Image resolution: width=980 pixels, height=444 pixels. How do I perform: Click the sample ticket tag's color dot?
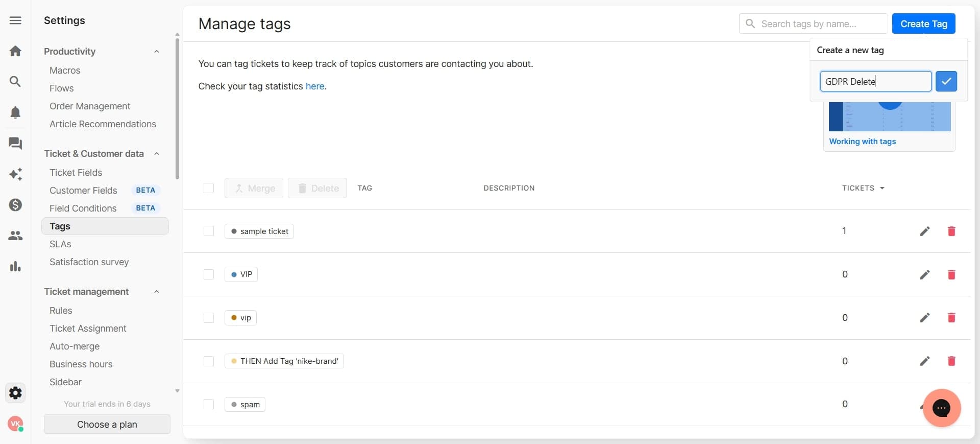[x=234, y=231]
